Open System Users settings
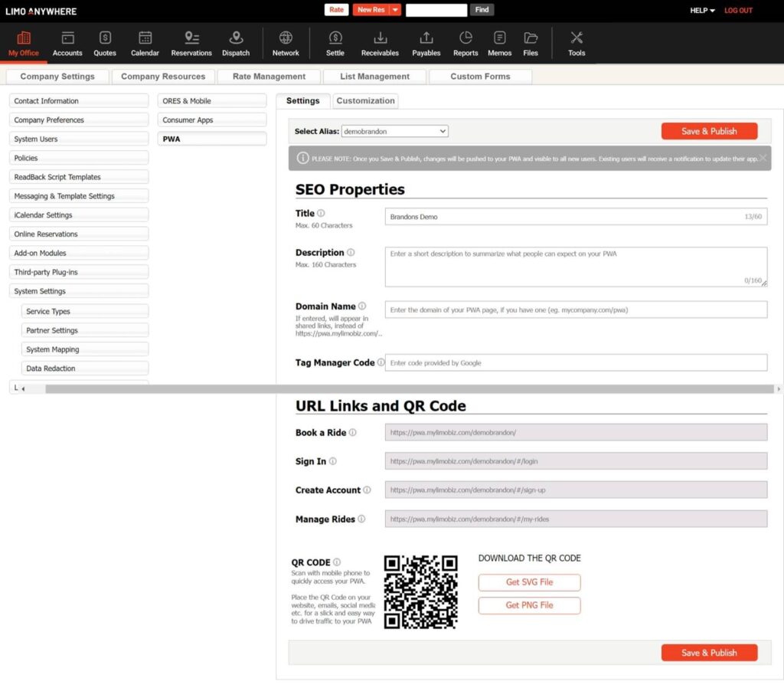The width and height of the screenshot is (784, 688). coord(79,139)
